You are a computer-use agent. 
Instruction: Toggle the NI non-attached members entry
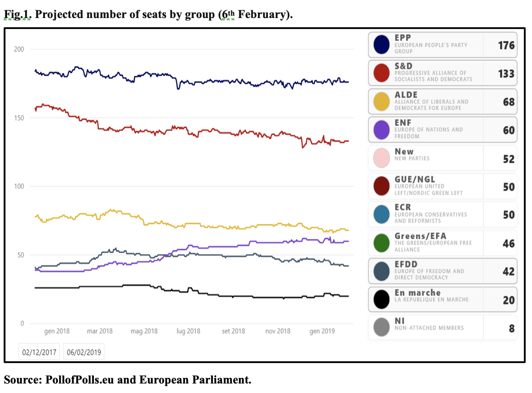coord(442,327)
